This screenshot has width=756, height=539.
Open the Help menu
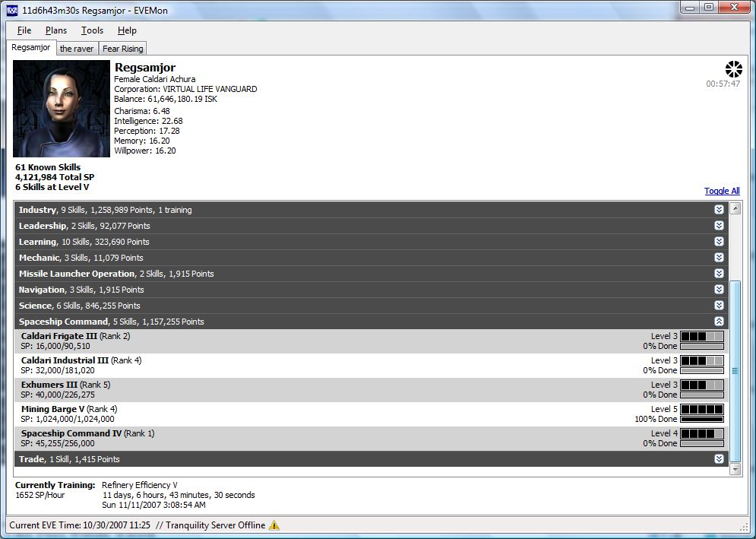point(127,30)
